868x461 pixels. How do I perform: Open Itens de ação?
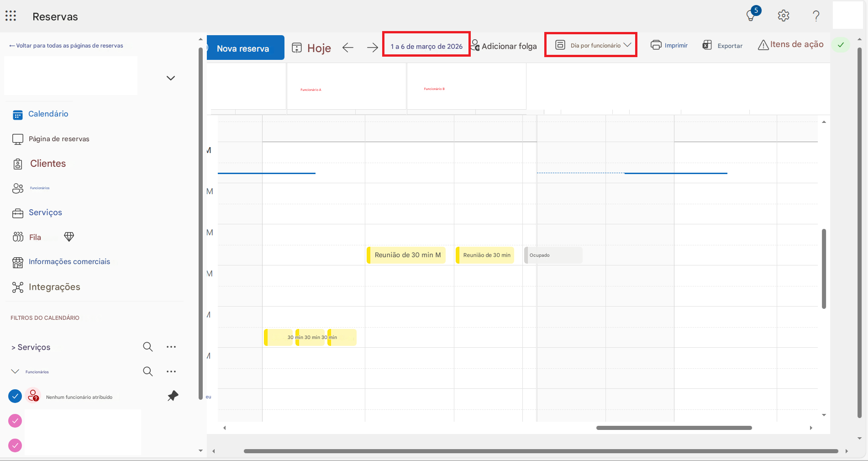(797, 44)
